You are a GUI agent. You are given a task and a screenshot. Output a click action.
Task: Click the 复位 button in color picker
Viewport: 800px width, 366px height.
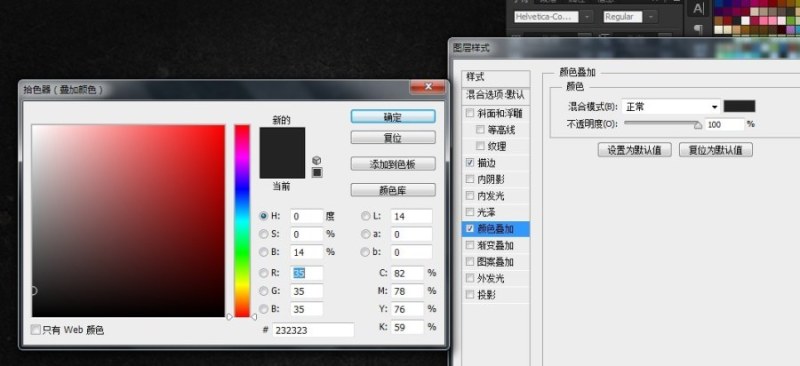(393, 138)
